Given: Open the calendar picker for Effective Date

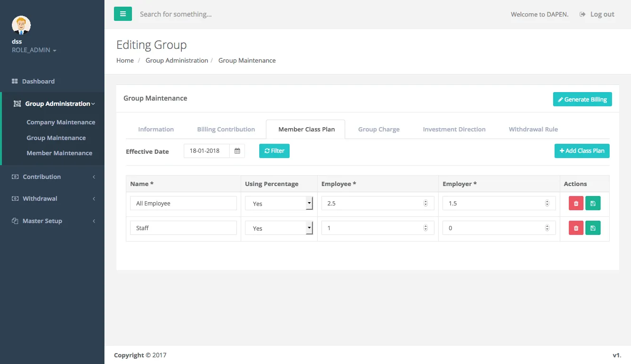Looking at the screenshot, I should tap(237, 151).
